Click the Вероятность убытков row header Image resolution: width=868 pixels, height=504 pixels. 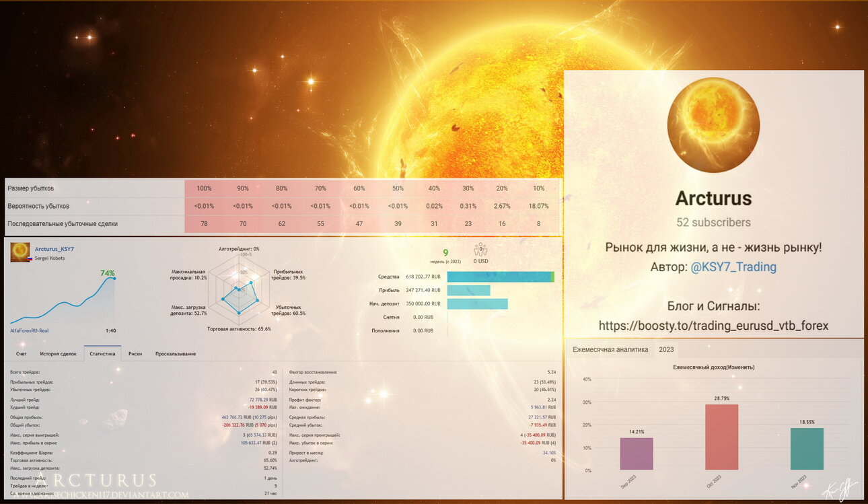38,206
